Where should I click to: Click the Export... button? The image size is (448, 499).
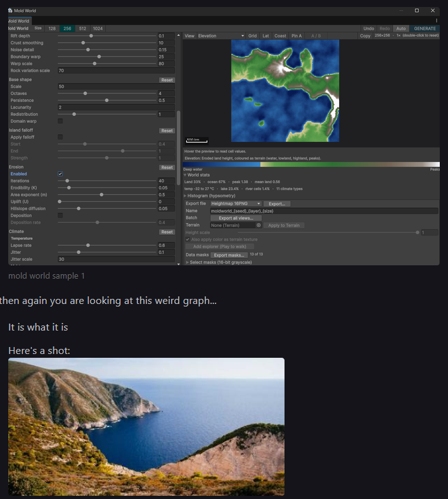pos(277,204)
